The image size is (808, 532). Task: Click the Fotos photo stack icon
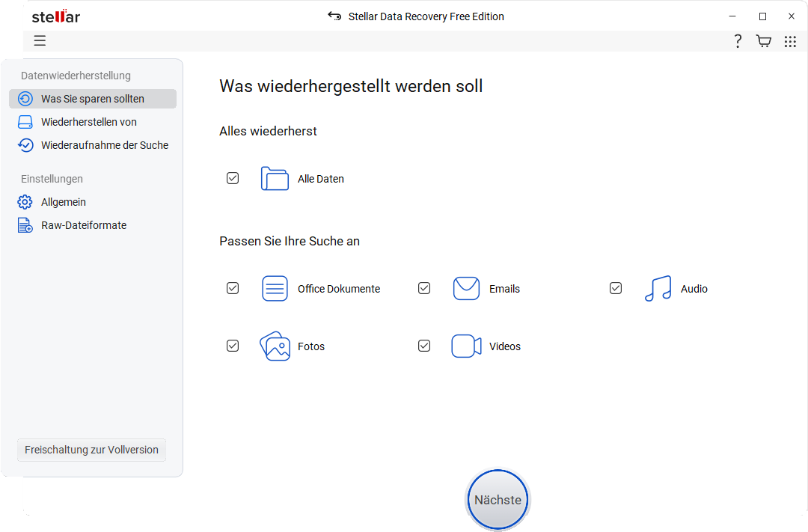pyautogui.click(x=275, y=346)
